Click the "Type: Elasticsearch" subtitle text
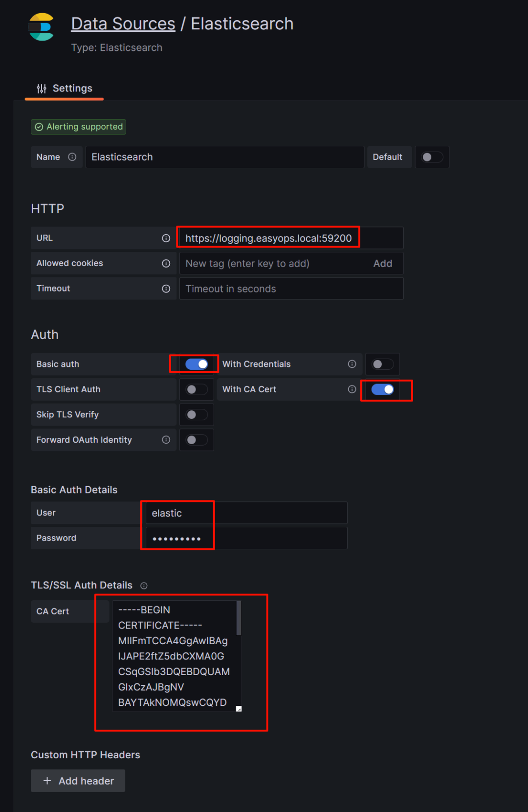528x812 pixels. 117,48
